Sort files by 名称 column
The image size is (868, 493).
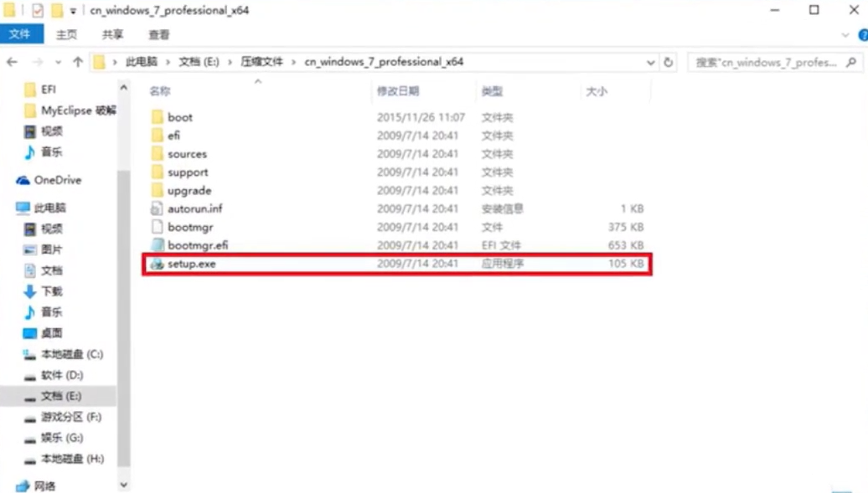[x=160, y=91]
